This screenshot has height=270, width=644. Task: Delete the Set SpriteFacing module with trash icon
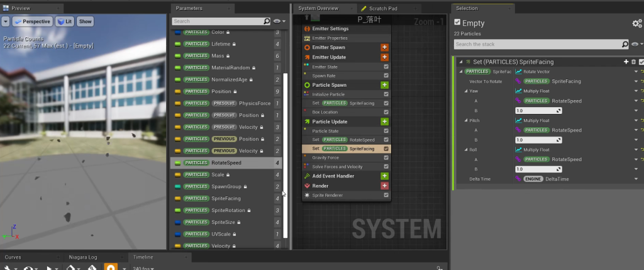tap(633, 62)
